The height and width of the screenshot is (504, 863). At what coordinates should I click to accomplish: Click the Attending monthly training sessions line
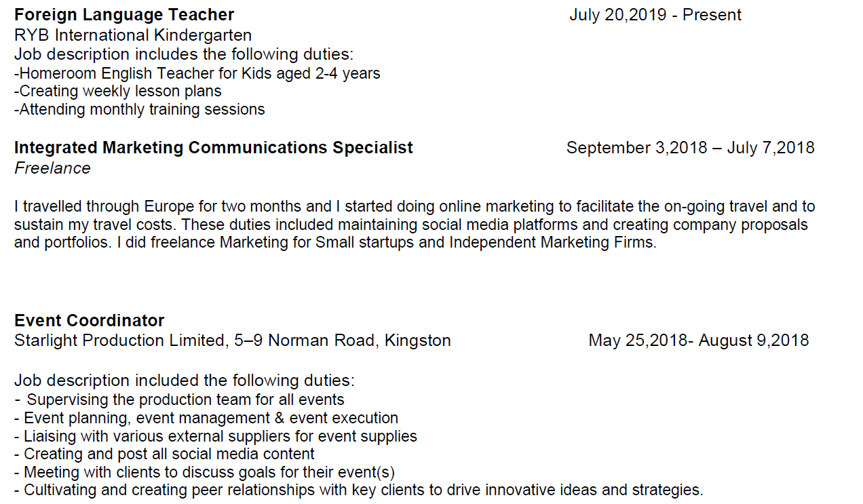click(140, 109)
